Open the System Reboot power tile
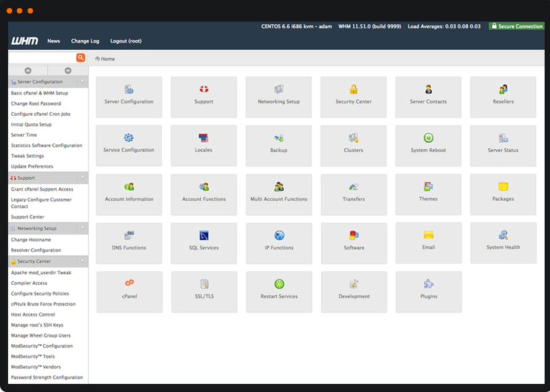Screen dimensions: 550x392 point(428,145)
